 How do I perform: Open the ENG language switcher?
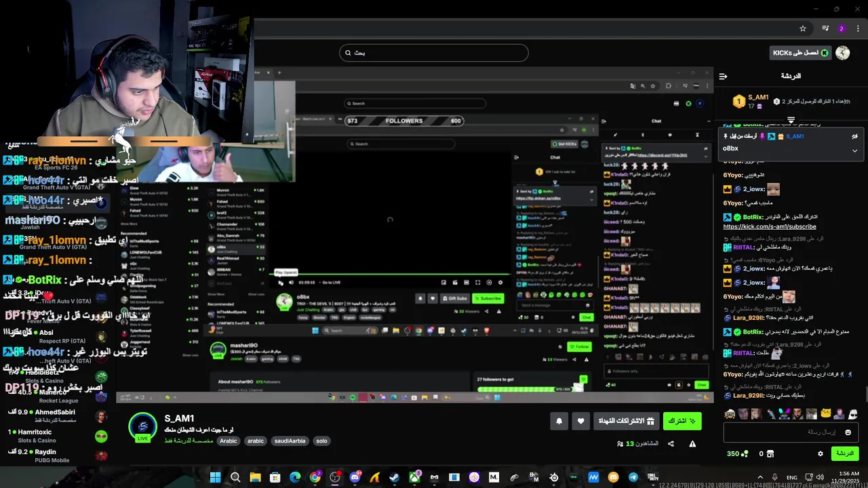(792, 477)
